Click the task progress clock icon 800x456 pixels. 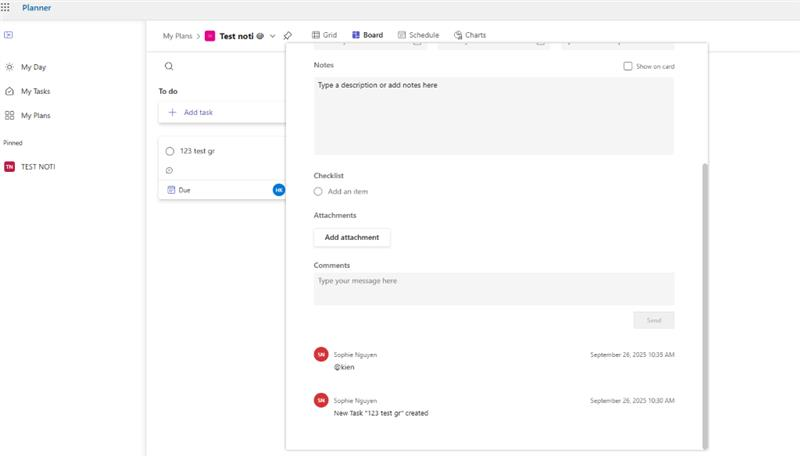point(169,170)
